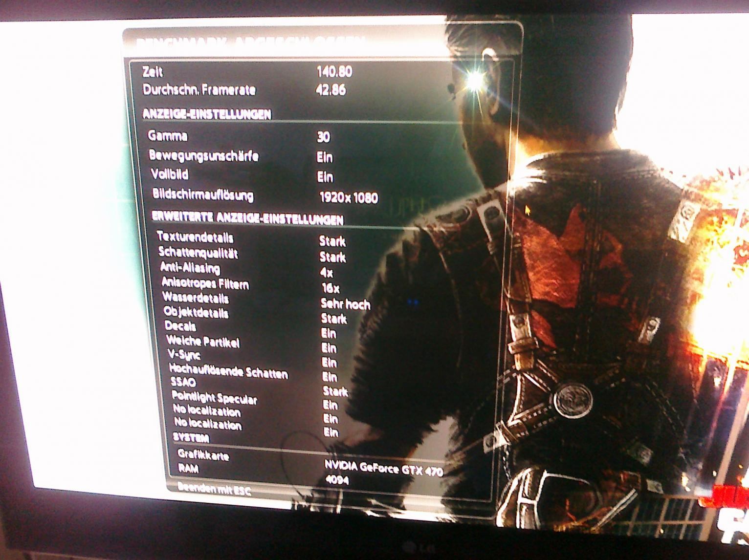The width and height of the screenshot is (749, 560).
Task: Click the 'Gamma' label
Action: (x=168, y=136)
